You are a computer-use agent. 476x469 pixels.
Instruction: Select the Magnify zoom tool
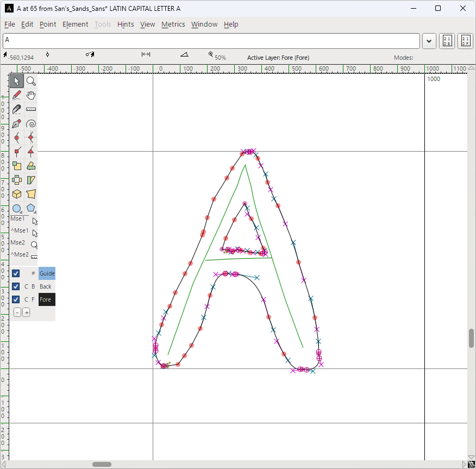[31, 81]
